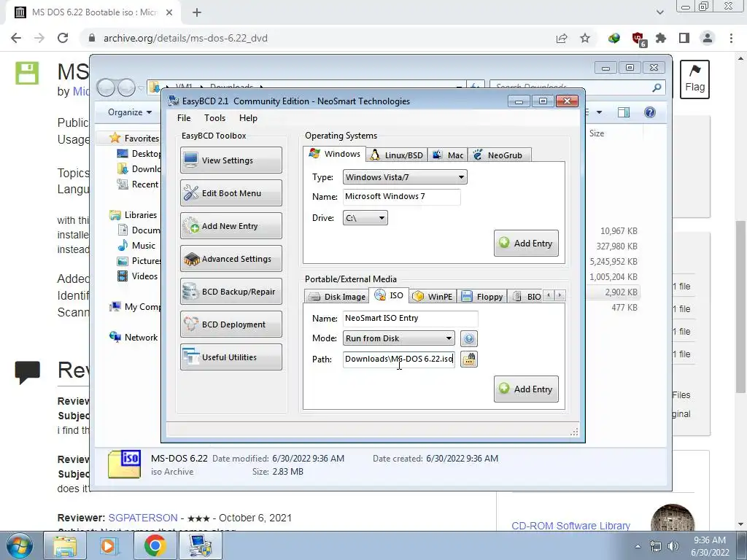Open the Help menu in EasyBCD
The width and height of the screenshot is (747, 560).
[x=248, y=117]
